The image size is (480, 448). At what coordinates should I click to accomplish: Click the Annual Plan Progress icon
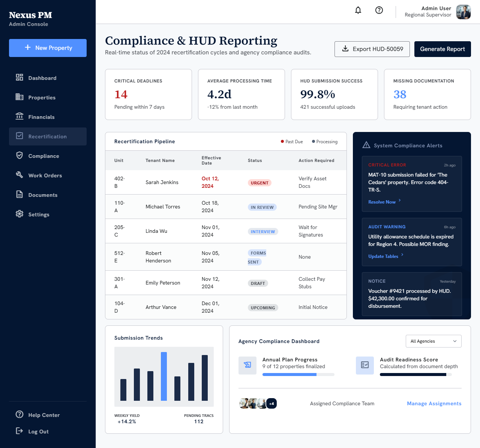[x=247, y=366]
